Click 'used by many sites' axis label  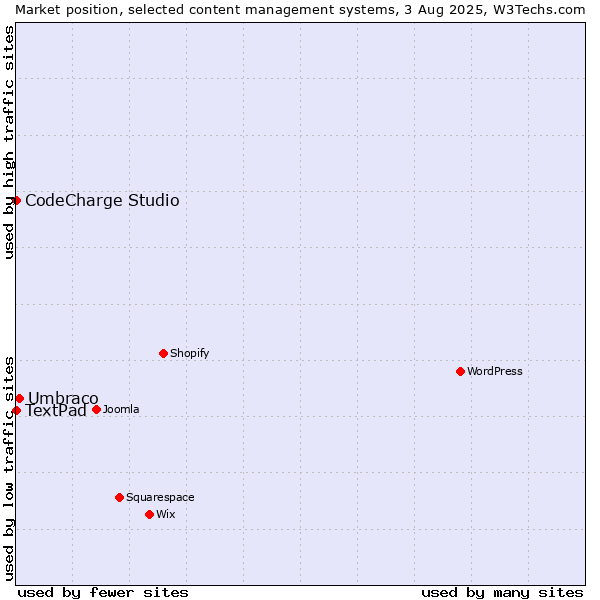[502, 593]
